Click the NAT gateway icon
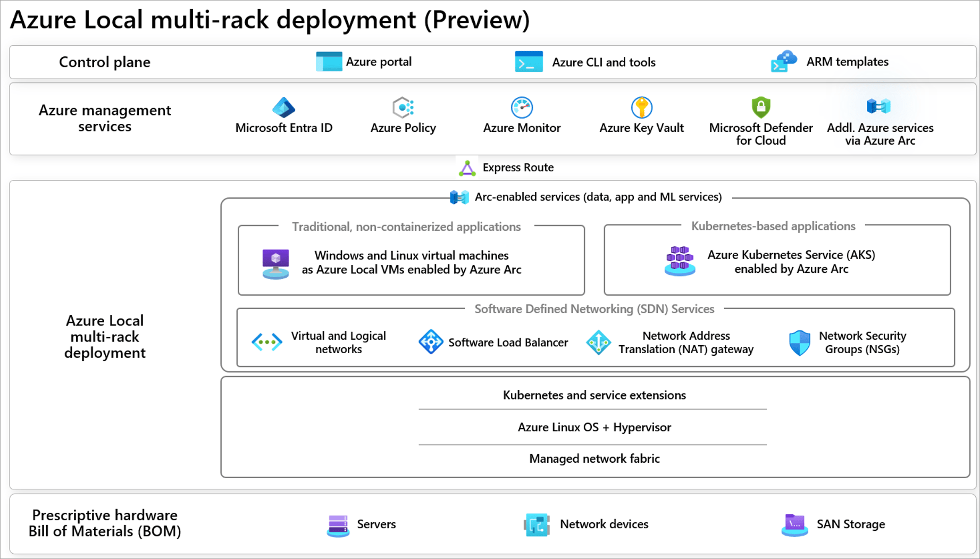This screenshot has height=559, width=980. tap(598, 343)
